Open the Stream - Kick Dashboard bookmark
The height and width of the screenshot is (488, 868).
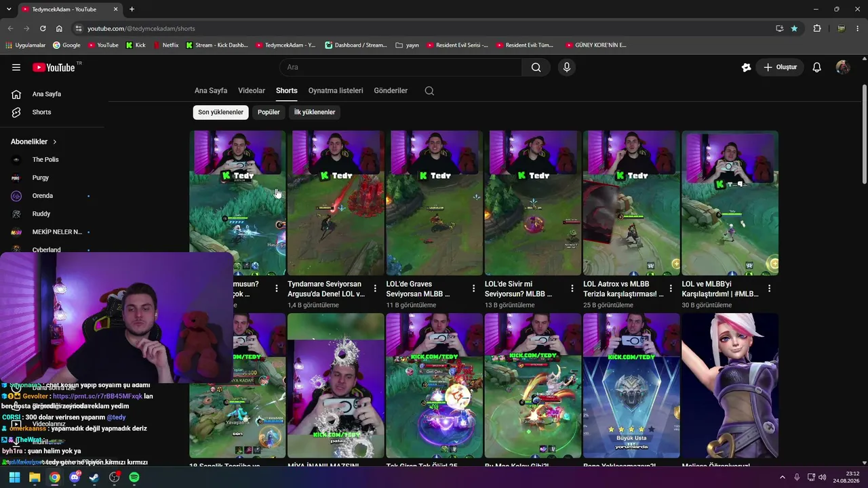coord(217,45)
